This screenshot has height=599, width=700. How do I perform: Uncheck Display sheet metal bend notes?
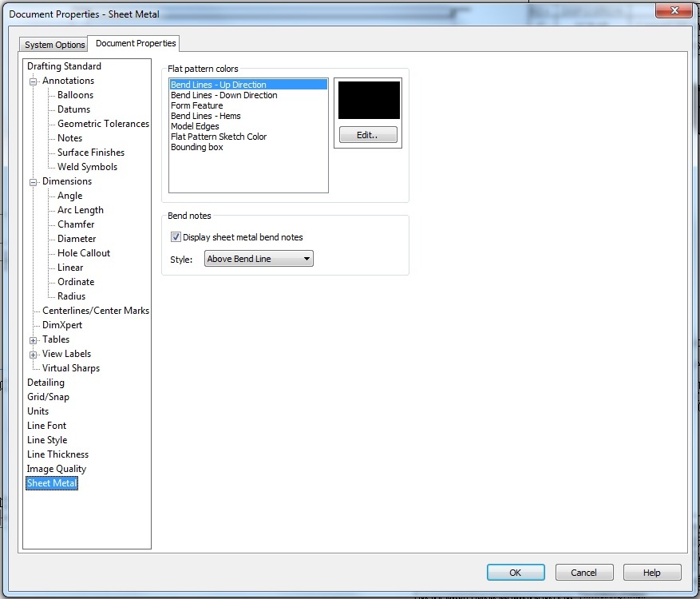176,236
